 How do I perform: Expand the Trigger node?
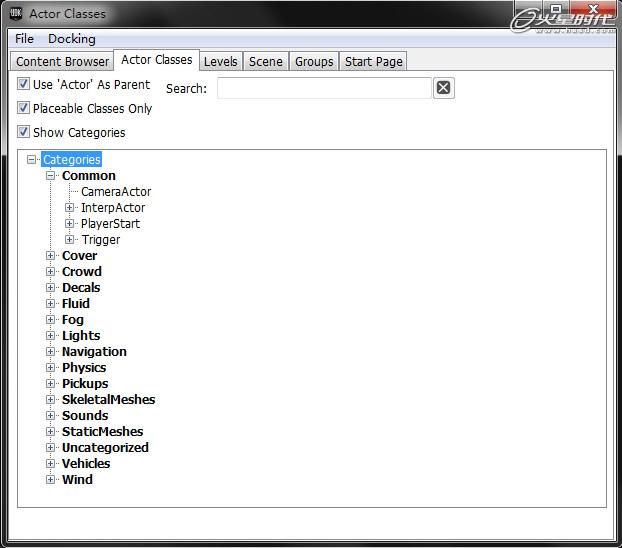69,239
